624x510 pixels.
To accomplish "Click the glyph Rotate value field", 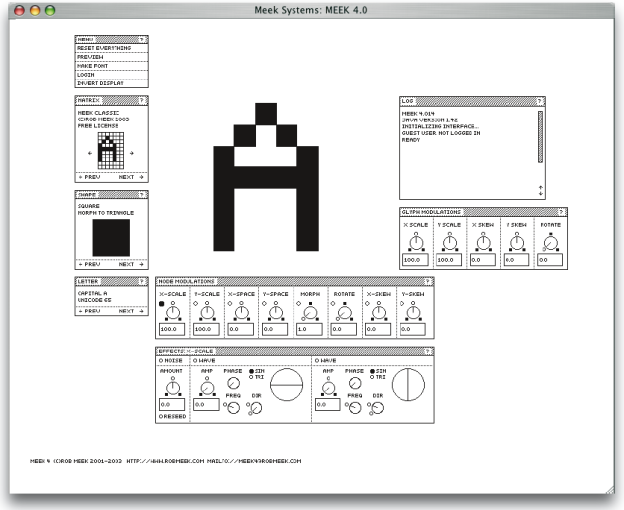I will [550, 260].
